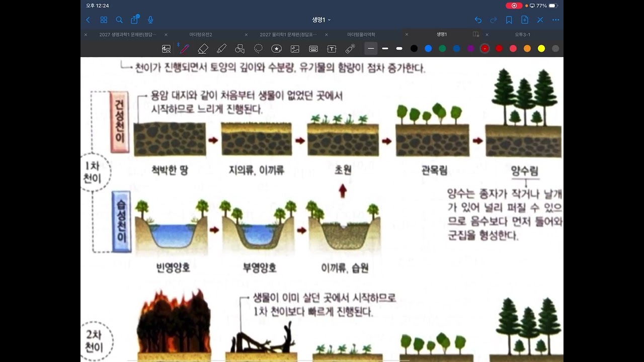This screenshot has height=362, width=644.
Task: Tap the share and export icon
Action: tap(134, 20)
